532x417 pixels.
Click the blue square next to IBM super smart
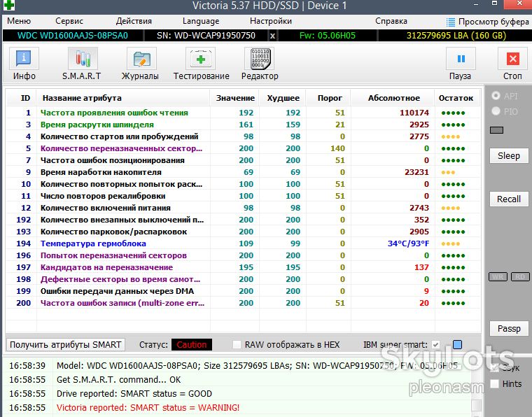(x=457, y=345)
